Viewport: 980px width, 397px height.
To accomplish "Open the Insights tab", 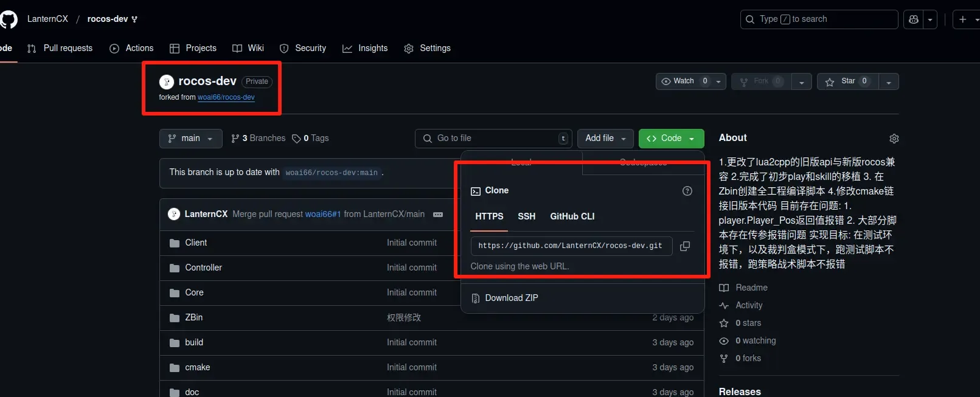I will click(x=365, y=48).
